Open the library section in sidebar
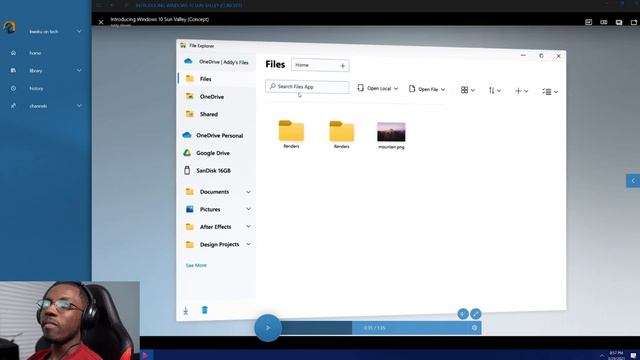The width and height of the screenshot is (640, 360). click(36, 71)
